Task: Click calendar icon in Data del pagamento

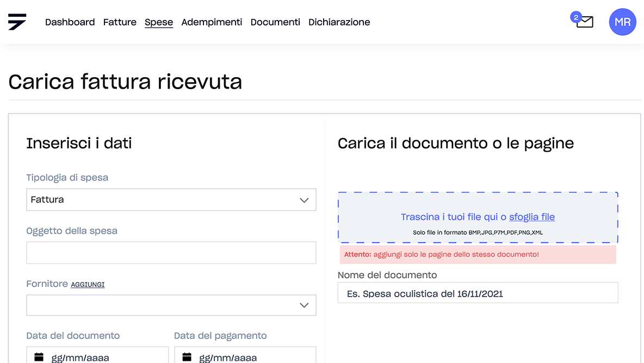Action: 187,357
